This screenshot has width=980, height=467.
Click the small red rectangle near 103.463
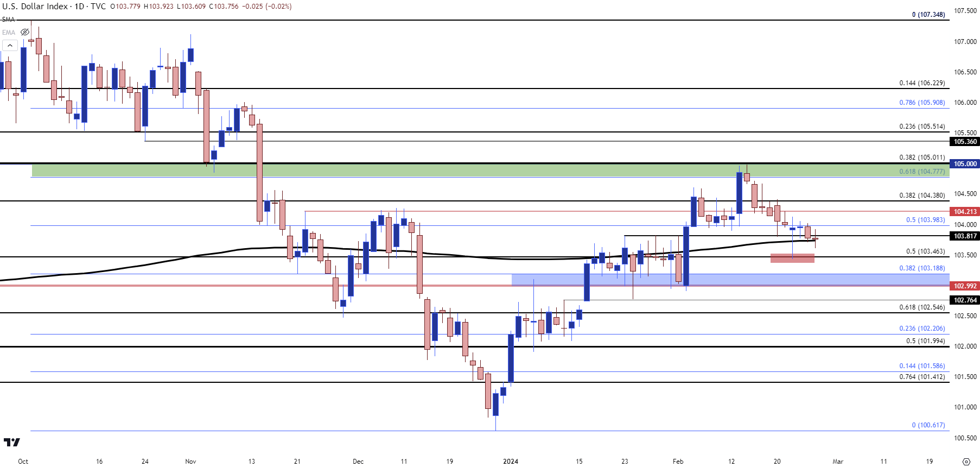pos(792,258)
